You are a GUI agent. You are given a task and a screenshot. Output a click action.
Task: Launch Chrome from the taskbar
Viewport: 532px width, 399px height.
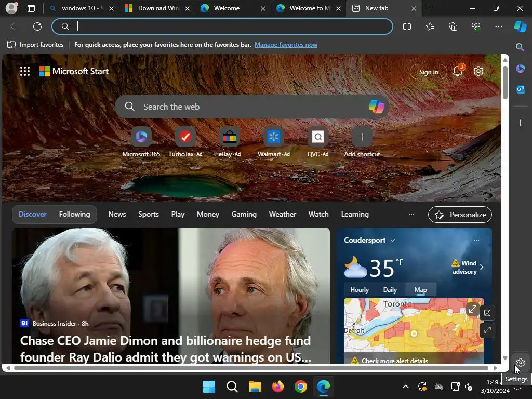[x=301, y=387]
